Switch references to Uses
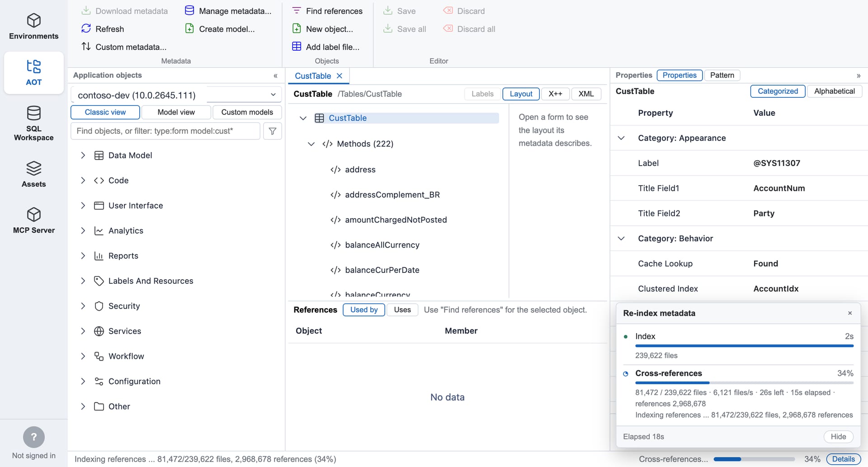The height and width of the screenshot is (467, 868). [x=402, y=310]
